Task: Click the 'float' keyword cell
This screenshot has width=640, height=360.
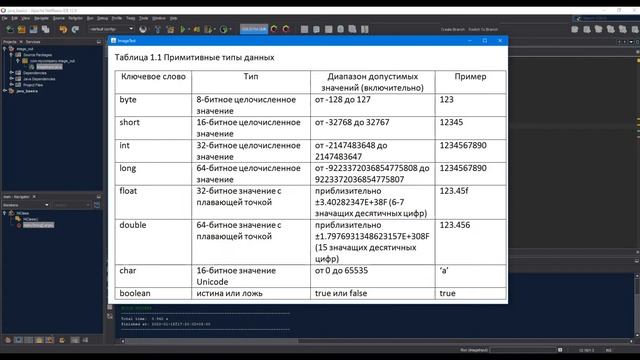Action: (x=153, y=202)
